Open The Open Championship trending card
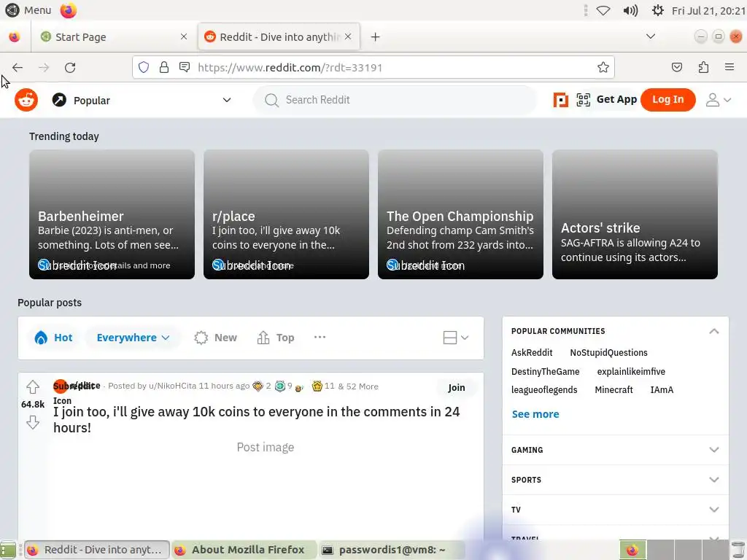This screenshot has height=560, width=747. tap(461, 214)
